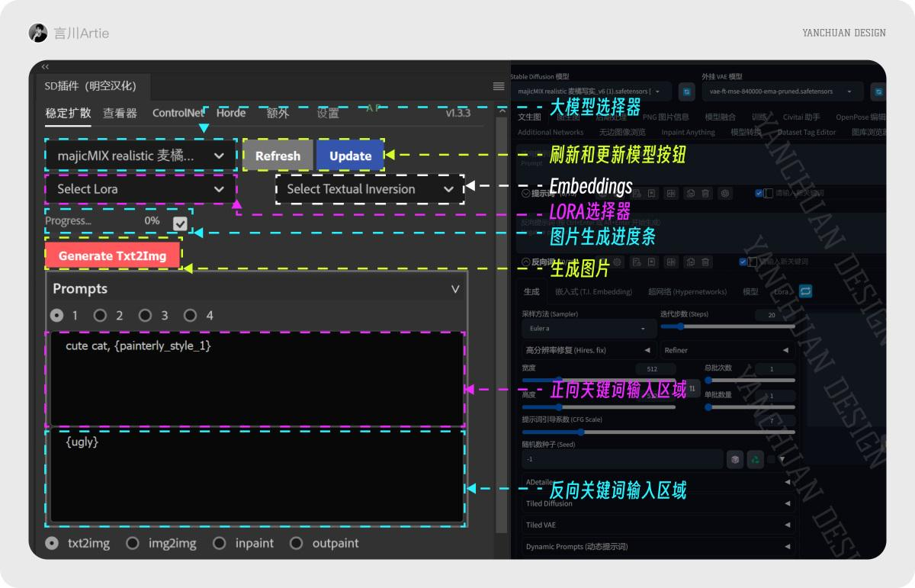This screenshot has width=915, height=588.
Task: Open the Select Textual Inversion dropdown
Action: tap(369, 190)
